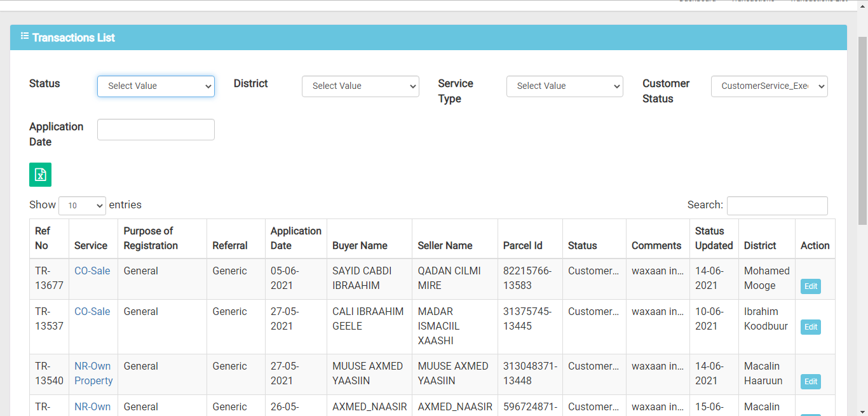Click the page vertical scrollbar

(862, 130)
